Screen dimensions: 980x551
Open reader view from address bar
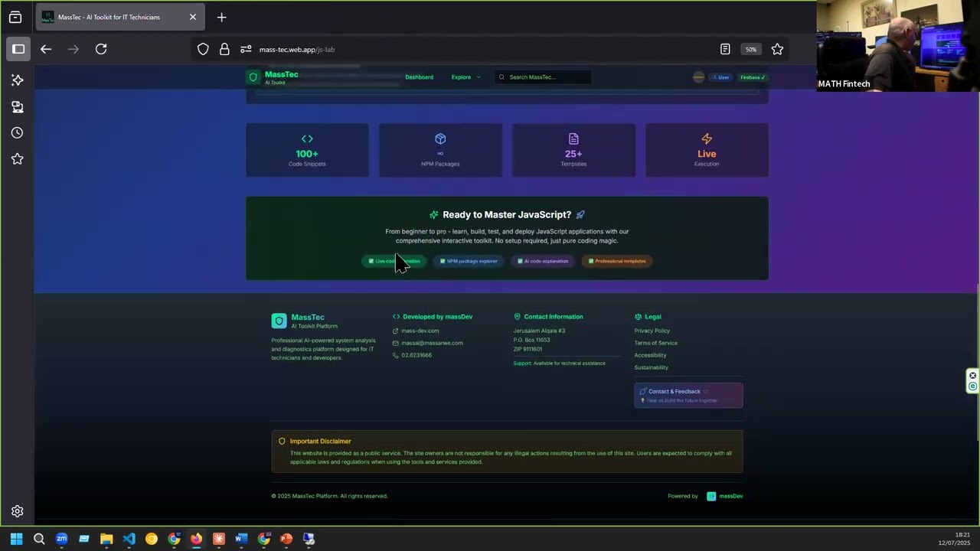(725, 49)
